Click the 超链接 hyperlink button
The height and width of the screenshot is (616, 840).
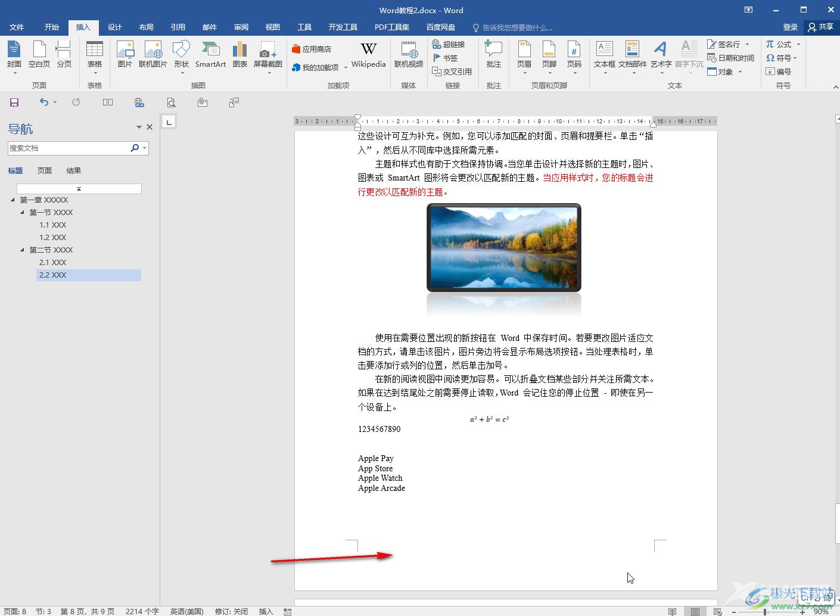pyautogui.click(x=449, y=44)
